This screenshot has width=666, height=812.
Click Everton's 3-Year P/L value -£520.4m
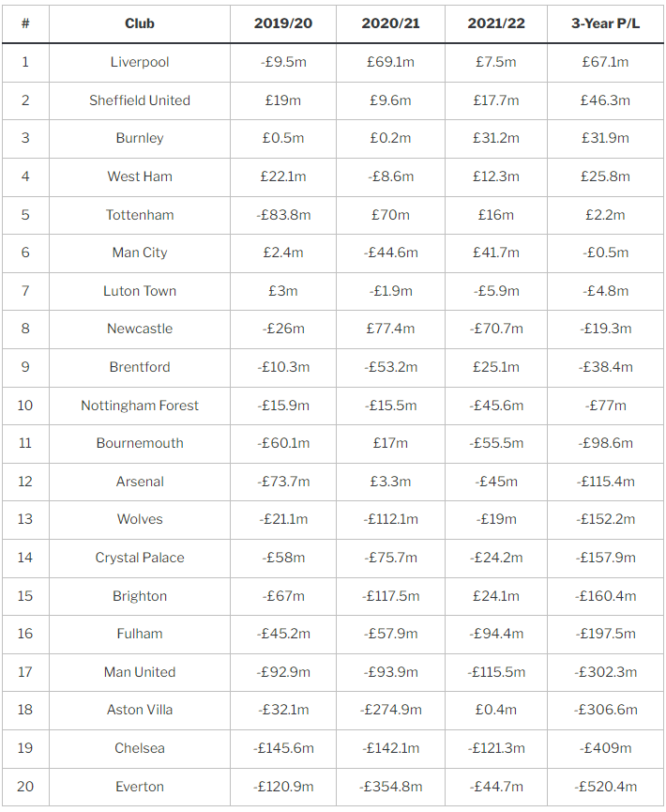pos(605,787)
